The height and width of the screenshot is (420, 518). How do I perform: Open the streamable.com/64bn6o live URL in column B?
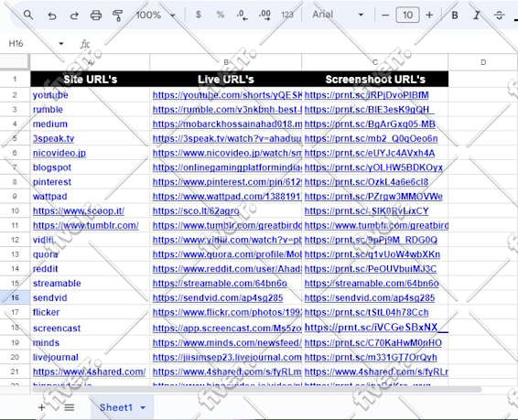coord(220,284)
